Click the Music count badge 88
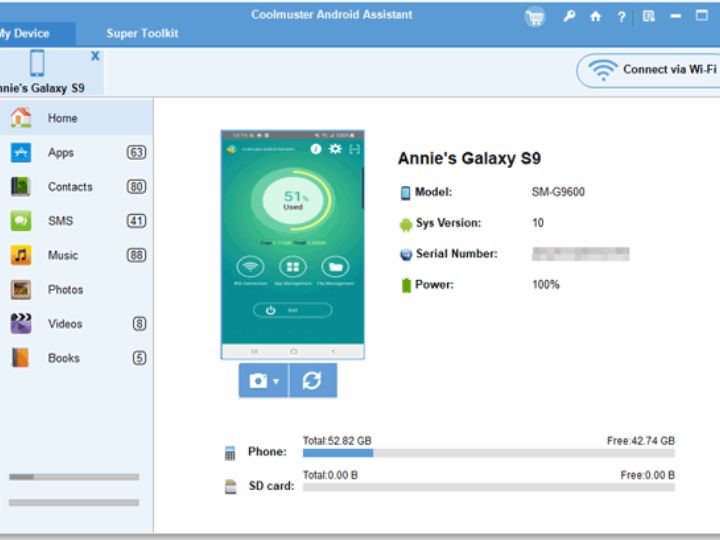Screen dimensions: 720x540 click(x=136, y=255)
